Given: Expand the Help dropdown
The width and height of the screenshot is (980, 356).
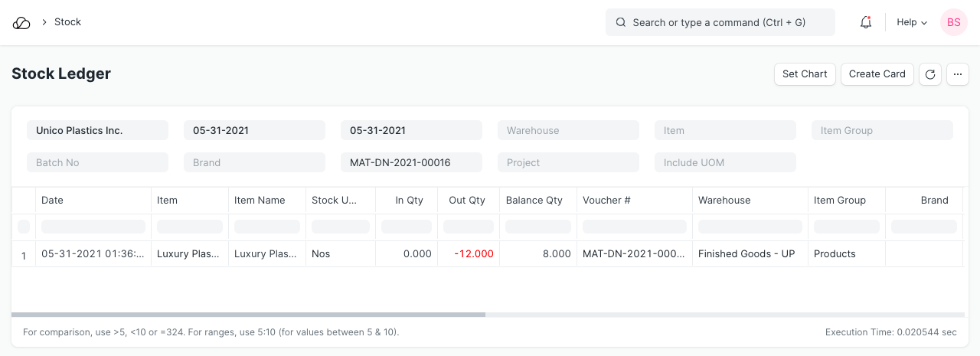Looking at the screenshot, I should click(x=911, y=23).
